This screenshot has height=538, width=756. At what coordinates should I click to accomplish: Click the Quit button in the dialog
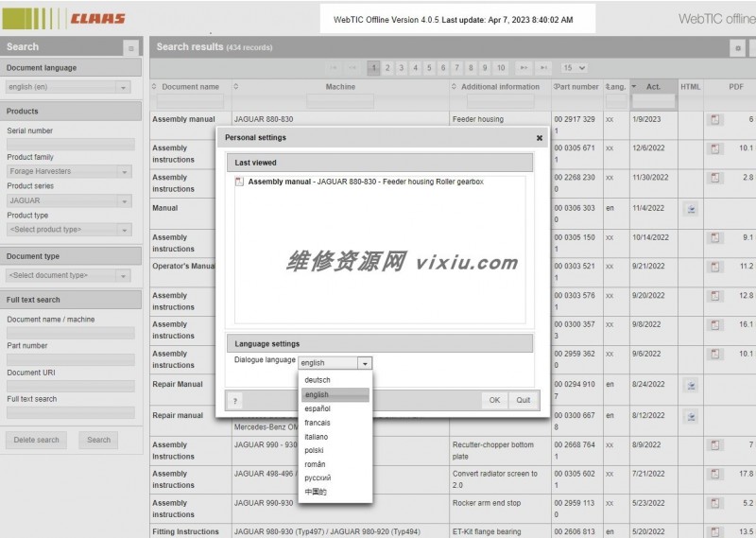click(x=523, y=400)
